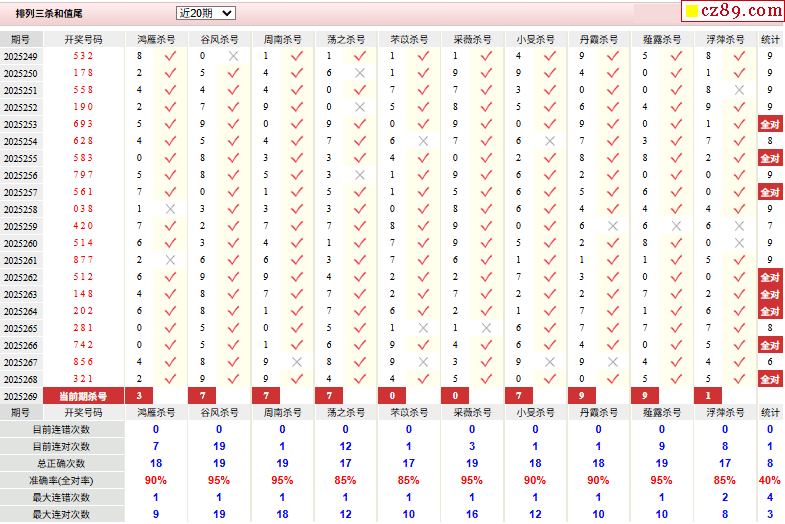
Task: Click the 90% accuracy under 鸿雁杀号
Action: tap(156, 480)
